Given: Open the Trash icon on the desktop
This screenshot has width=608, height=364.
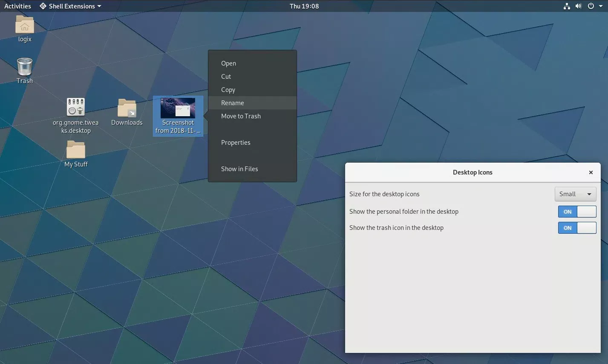Looking at the screenshot, I should pyautogui.click(x=24, y=66).
